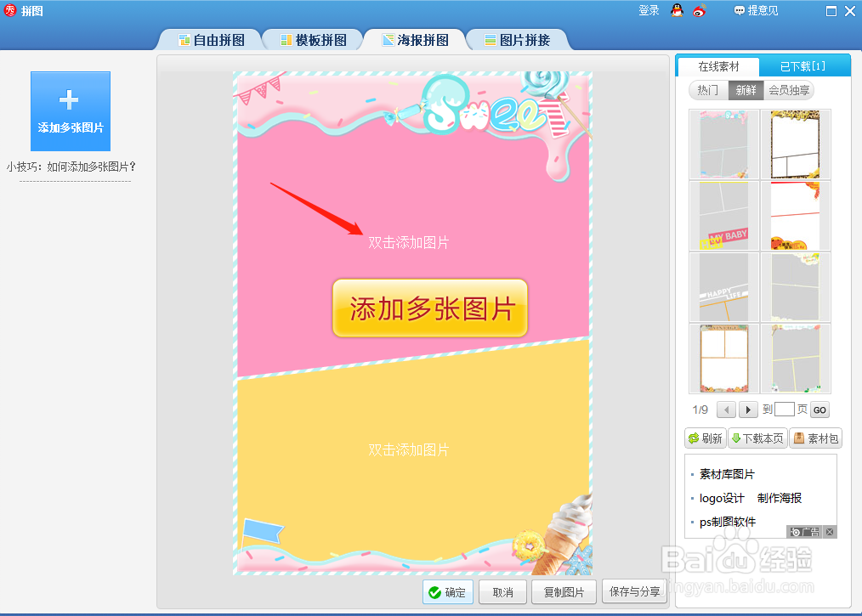Click the 拼图 app logo icon
Image resolution: width=862 pixels, height=616 pixels.
pos(9,11)
